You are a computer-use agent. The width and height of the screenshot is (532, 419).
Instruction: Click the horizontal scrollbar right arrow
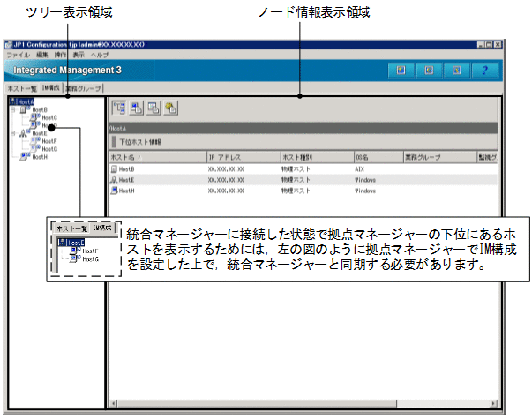[x=494, y=404]
